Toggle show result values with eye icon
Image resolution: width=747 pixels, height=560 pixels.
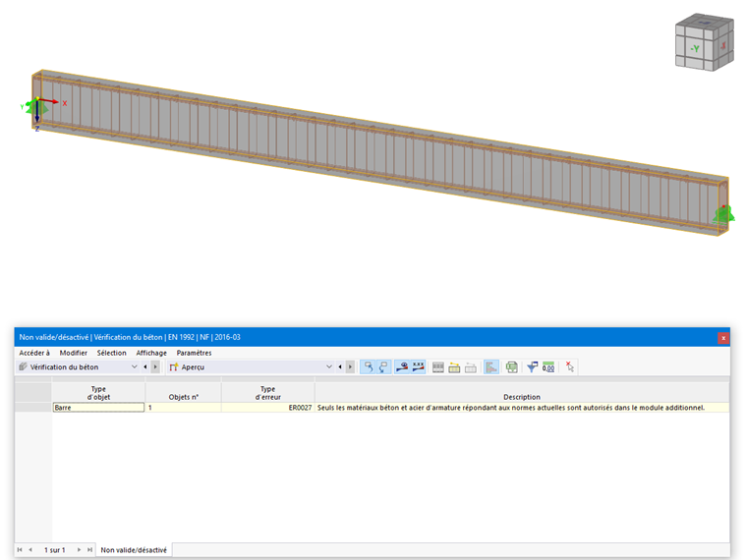point(402,366)
